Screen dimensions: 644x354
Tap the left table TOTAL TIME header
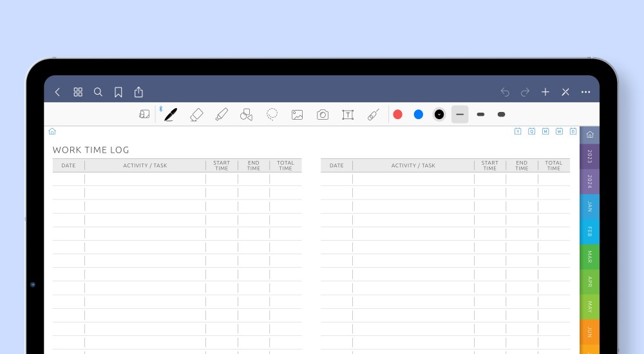pyautogui.click(x=285, y=165)
